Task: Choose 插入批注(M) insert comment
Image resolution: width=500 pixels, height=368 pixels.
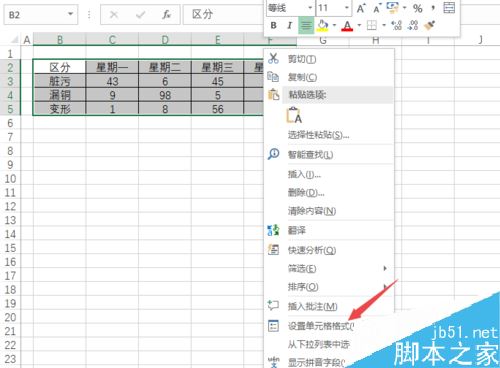Action: 328,306
